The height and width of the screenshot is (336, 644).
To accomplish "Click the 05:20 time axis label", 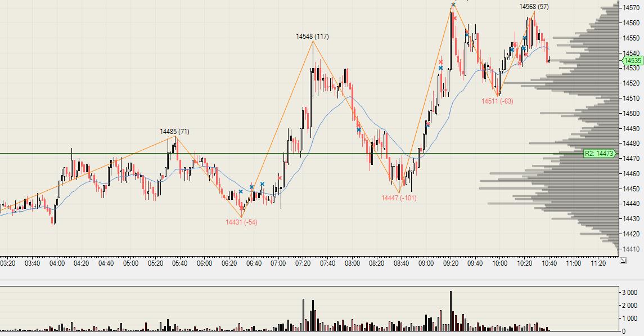I will tap(155, 263).
